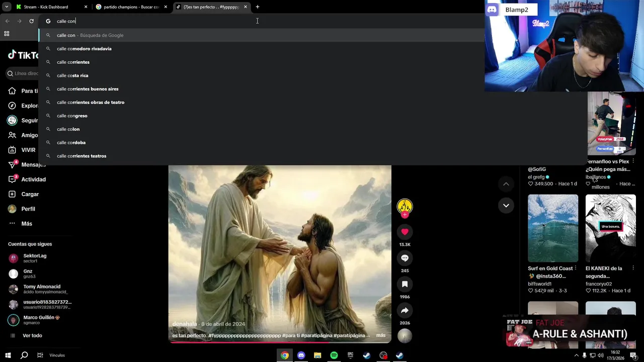644x362 pixels.
Task: Open VIVIR live icon in sidebar
Action: tap(12, 150)
